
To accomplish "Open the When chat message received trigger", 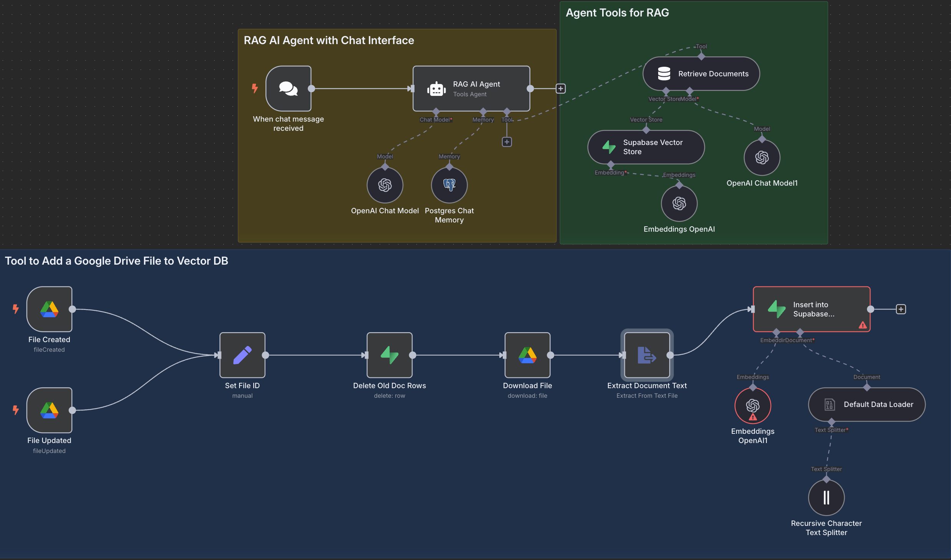I will pos(288,89).
